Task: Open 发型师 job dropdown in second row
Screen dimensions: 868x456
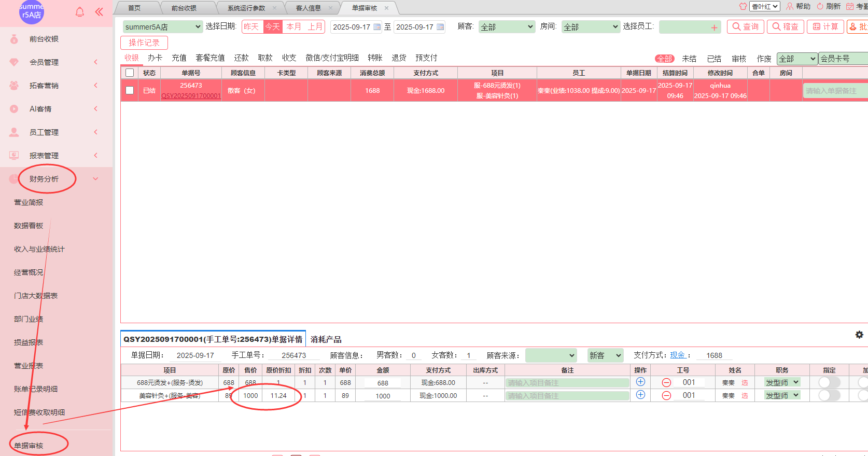Action: pos(782,395)
